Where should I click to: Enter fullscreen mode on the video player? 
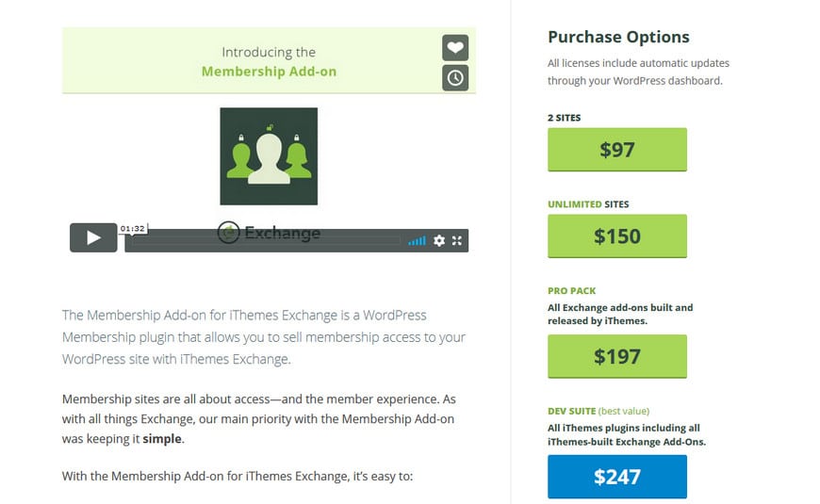pos(457,240)
